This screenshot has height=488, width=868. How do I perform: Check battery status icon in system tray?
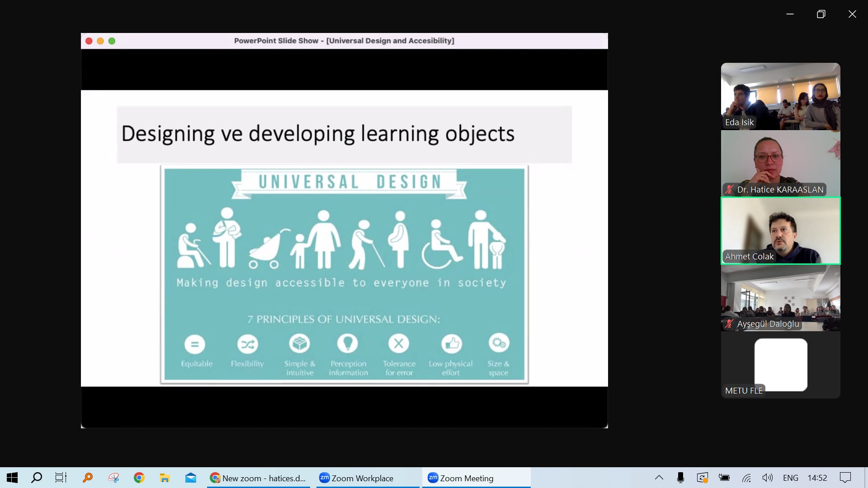pos(724,478)
